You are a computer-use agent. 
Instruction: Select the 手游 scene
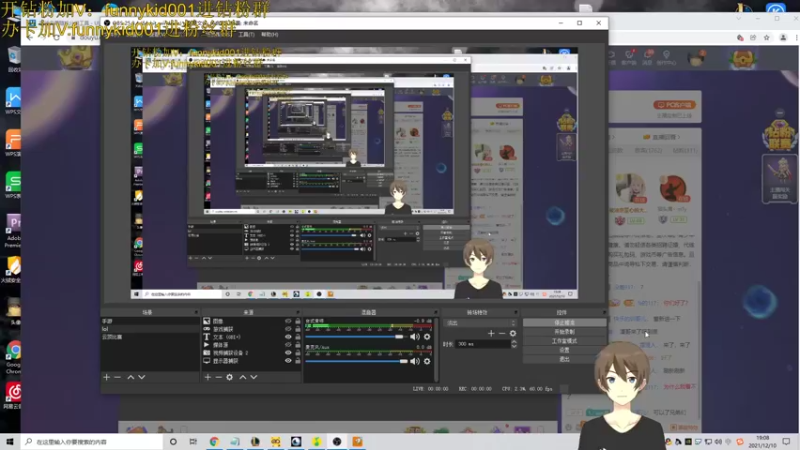coord(151,321)
